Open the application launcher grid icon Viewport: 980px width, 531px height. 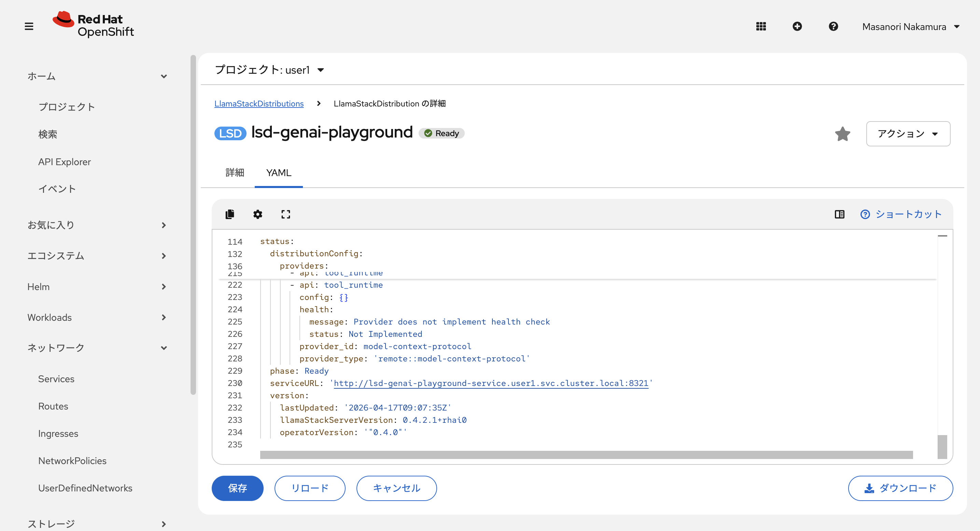tap(761, 27)
